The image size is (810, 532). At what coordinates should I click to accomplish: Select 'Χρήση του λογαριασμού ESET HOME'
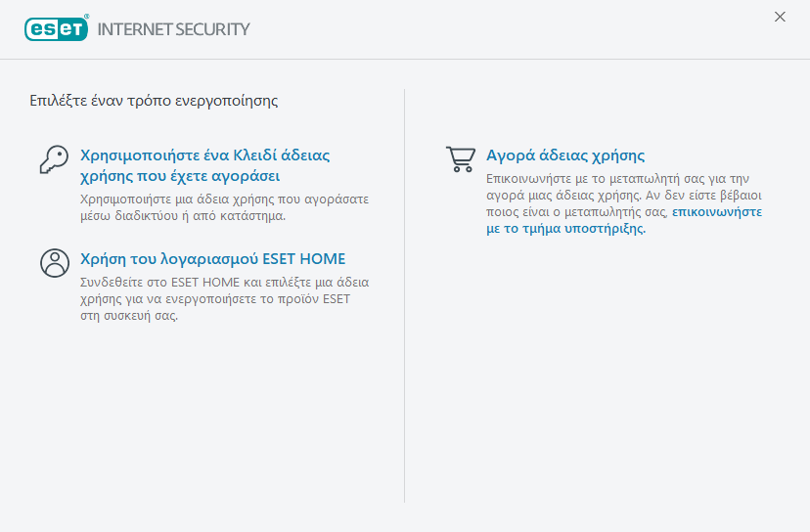point(212,259)
